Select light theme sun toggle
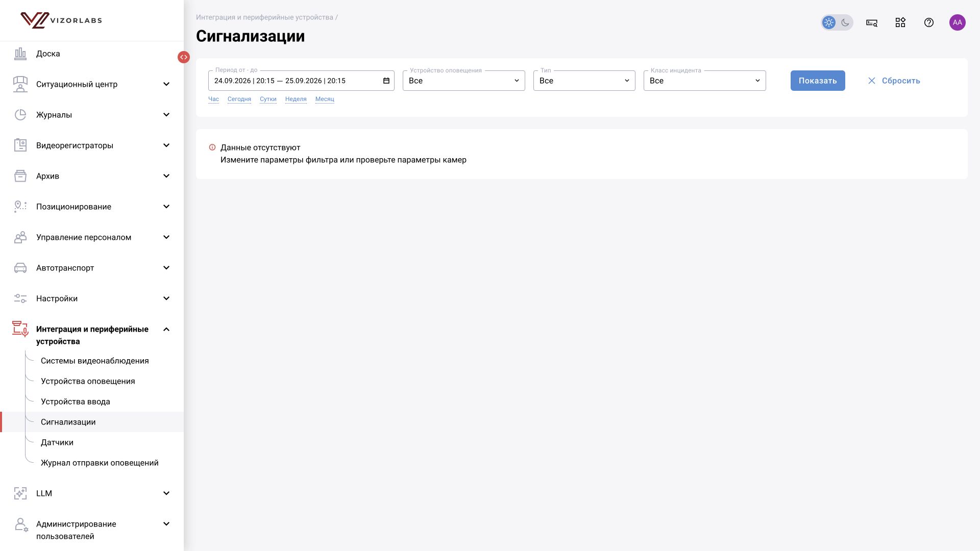The width and height of the screenshot is (980, 551). [x=829, y=22]
